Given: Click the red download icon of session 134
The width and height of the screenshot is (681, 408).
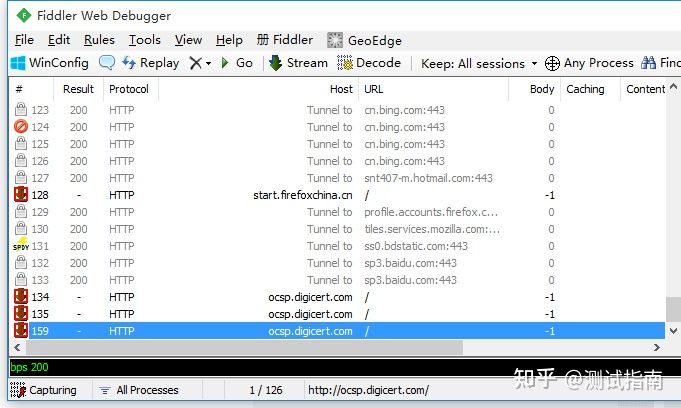Looking at the screenshot, I should pyautogui.click(x=20, y=296).
